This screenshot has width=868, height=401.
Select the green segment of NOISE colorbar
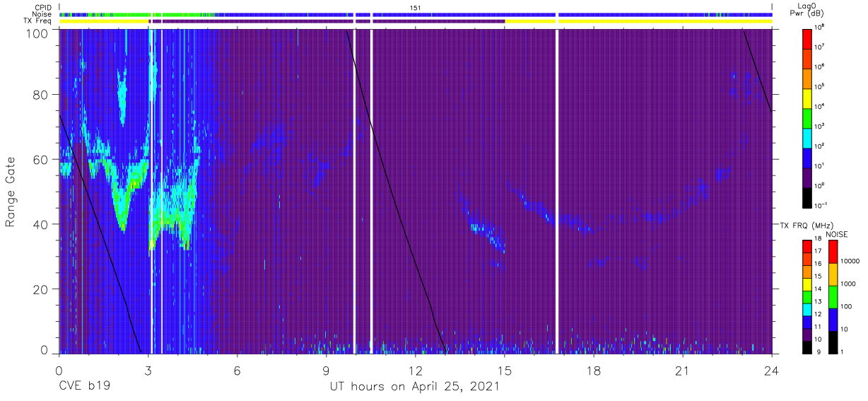point(833,296)
